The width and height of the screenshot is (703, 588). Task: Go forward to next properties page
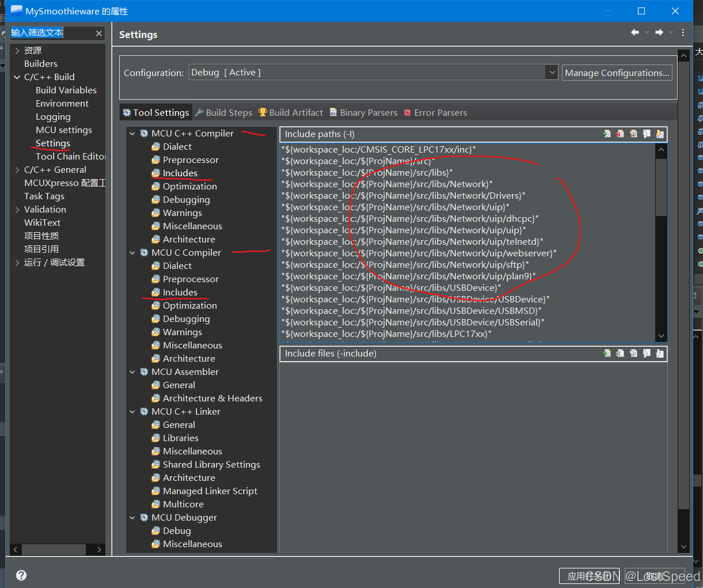tap(659, 32)
